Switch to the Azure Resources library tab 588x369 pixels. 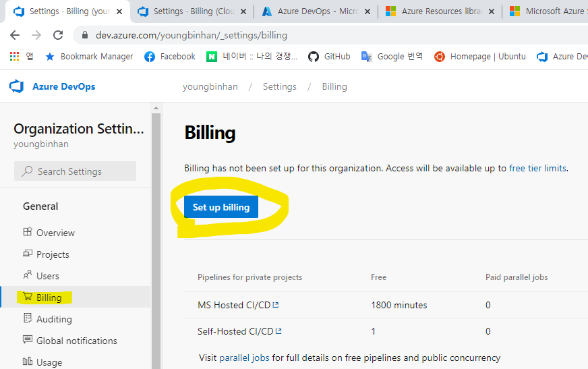(x=437, y=11)
